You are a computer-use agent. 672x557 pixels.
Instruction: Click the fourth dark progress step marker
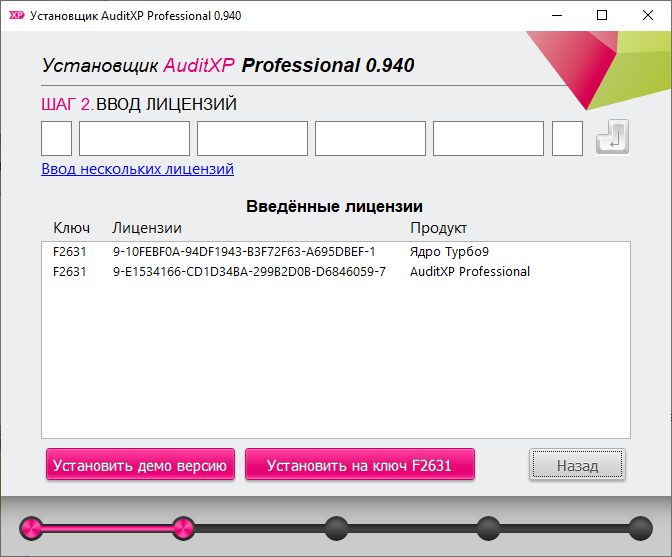click(x=488, y=528)
